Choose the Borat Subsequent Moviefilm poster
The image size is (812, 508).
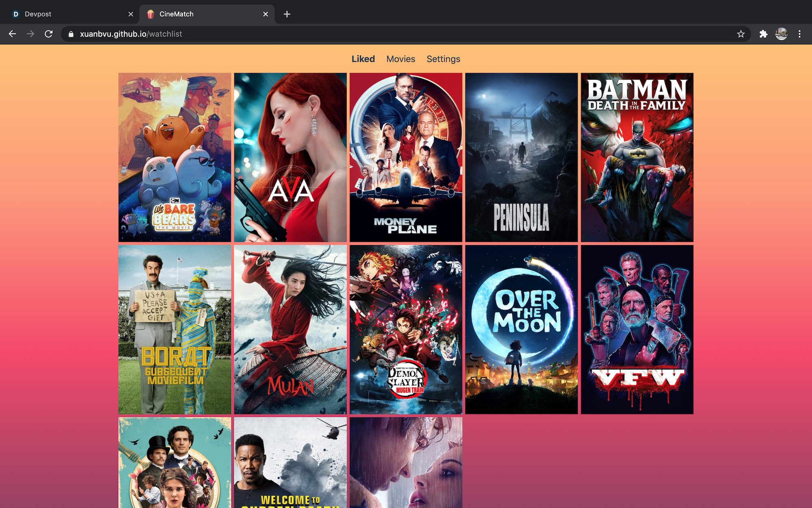tap(175, 329)
